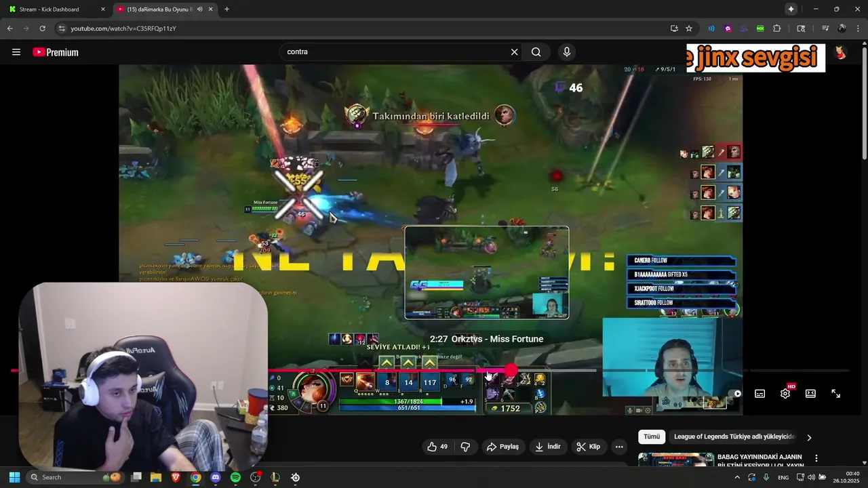Open the Chrome three-dot menu
Viewport: 868px width, 488px height.
(x=858, y=28)
